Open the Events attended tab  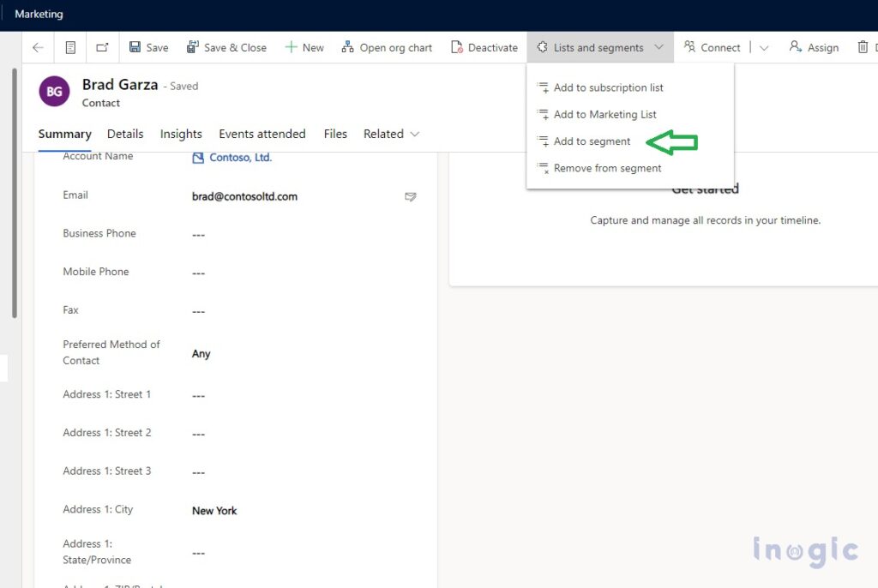(x=262, y=134)
